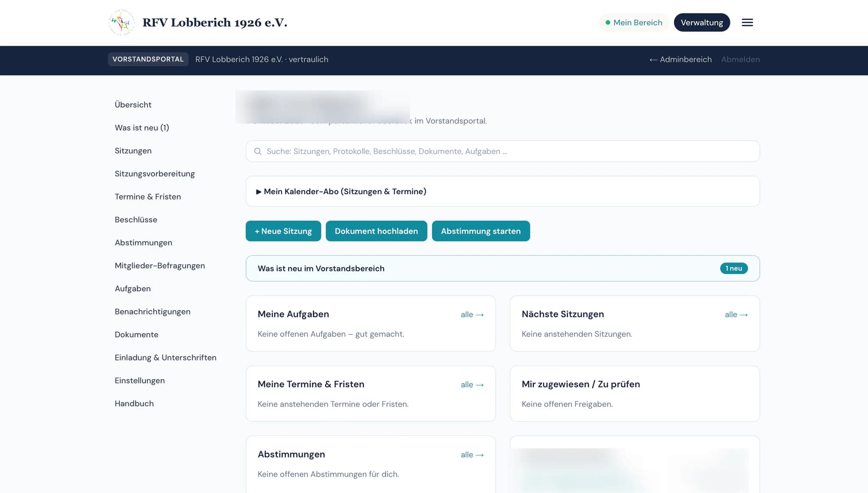868x493 pixels.
Task: Click the RFV Lobberich club logo
Action: [121, 23]
